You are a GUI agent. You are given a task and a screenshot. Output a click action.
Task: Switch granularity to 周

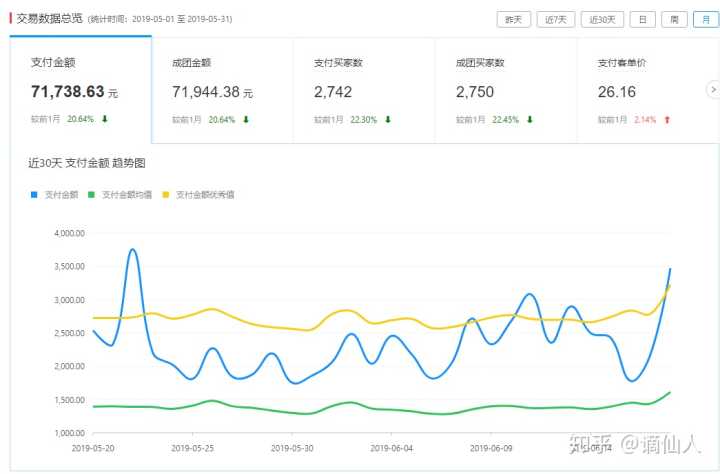[673, 19]
